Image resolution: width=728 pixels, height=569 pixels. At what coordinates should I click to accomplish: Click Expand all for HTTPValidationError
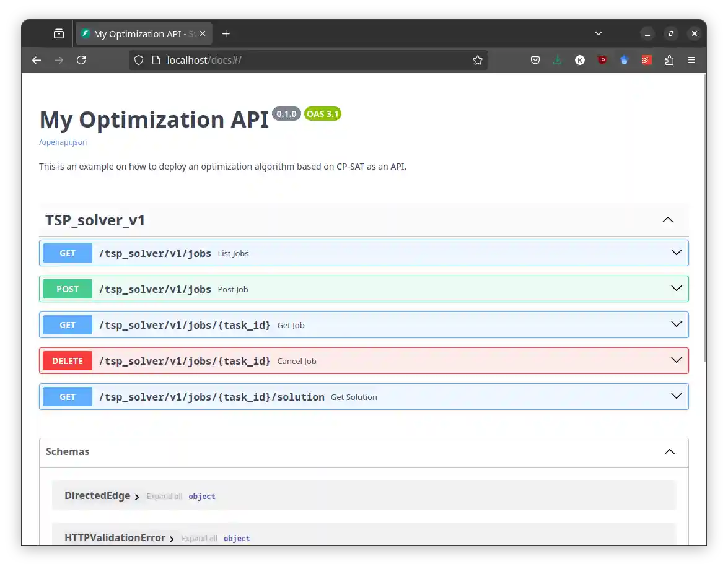point(199,538)
